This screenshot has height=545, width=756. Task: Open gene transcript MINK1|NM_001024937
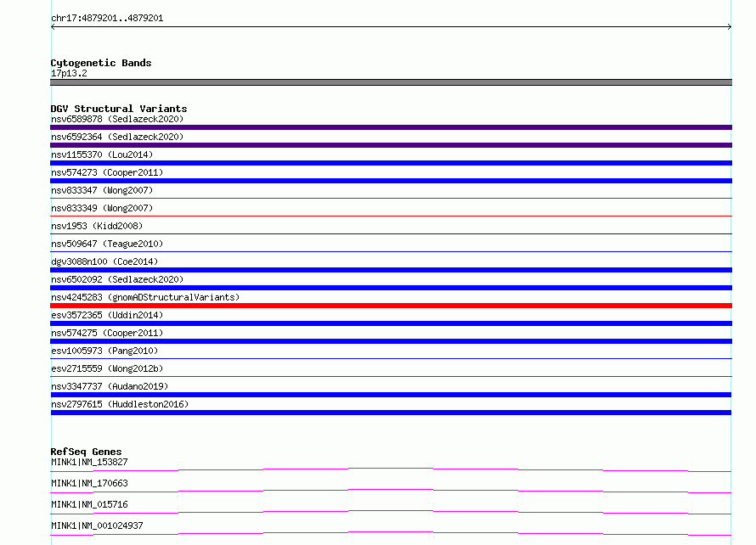click(x=97, y=525)
